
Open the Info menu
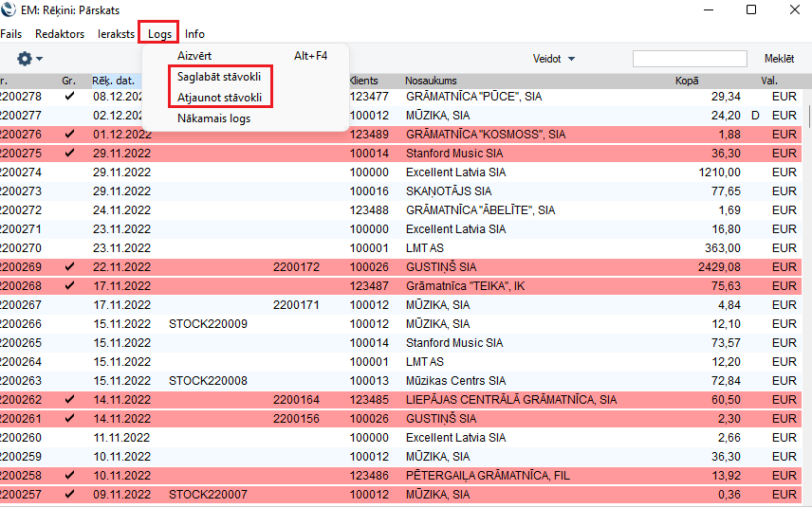194,34
